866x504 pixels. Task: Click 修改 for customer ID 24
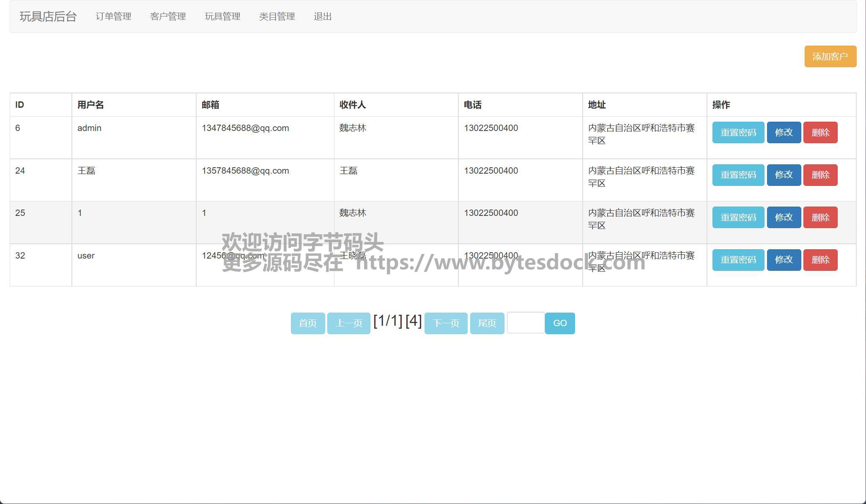[x=784, y=175]
